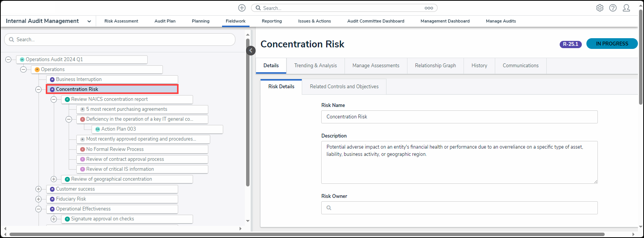The image size is (644, 238).
Task: Collapse the Deficiency in the operation node
Action: [x=69, y=119]
